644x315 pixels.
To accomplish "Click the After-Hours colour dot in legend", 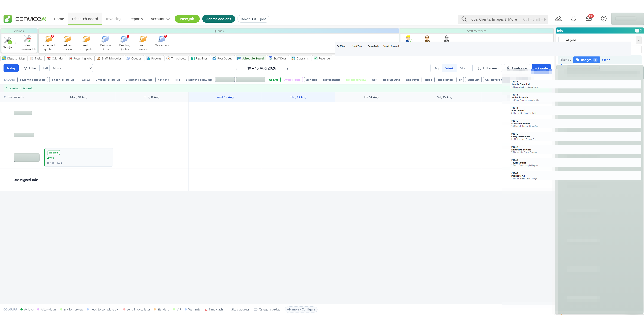I will pyautogui.click(x=38, y=309).
